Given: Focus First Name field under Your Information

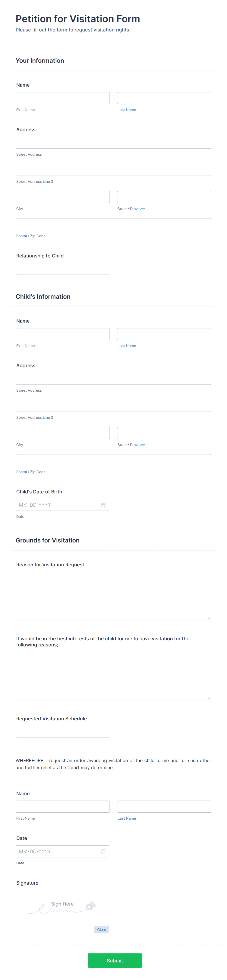Looking at the screenshot, I should coord(63,98).
